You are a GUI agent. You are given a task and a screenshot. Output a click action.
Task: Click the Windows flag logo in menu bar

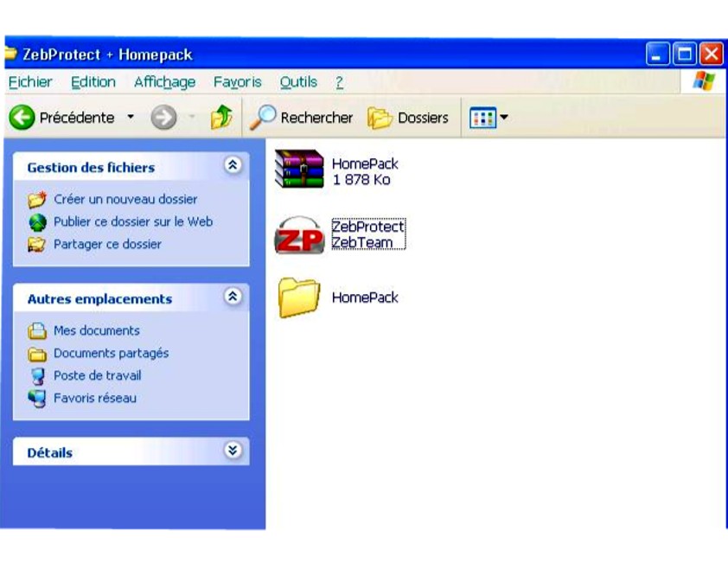(704, 80)
